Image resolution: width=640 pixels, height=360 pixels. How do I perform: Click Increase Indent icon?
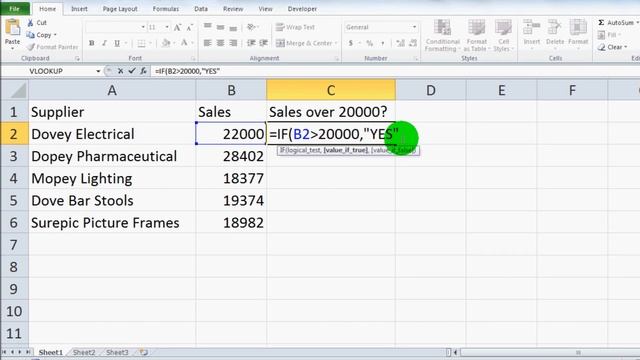(264, 43)
